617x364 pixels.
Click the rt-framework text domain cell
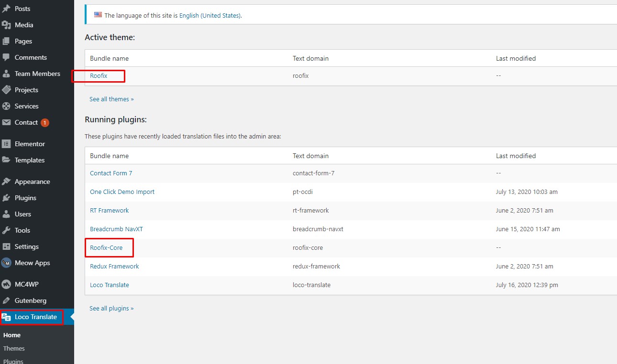tap(311, 210)
